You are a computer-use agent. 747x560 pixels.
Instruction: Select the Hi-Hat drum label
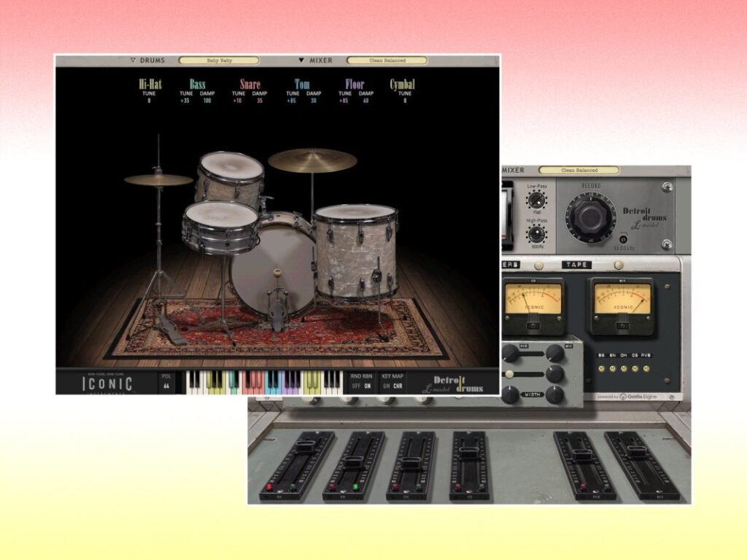point(150,85)
